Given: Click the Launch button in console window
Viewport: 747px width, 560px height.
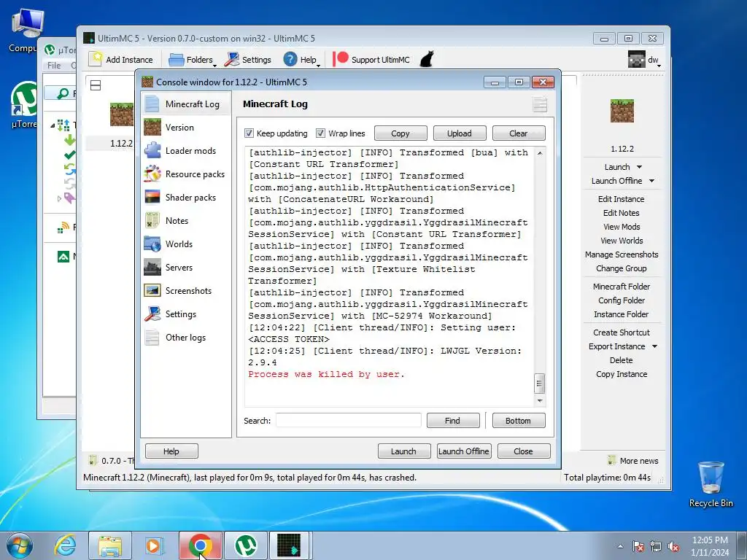Looking at the screenshot, I should click(x=404, y=451).
